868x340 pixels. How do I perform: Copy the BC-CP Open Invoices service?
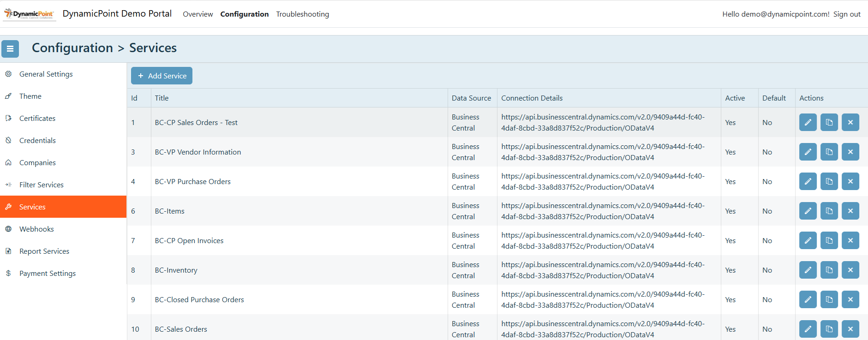(x=829, y=240)
